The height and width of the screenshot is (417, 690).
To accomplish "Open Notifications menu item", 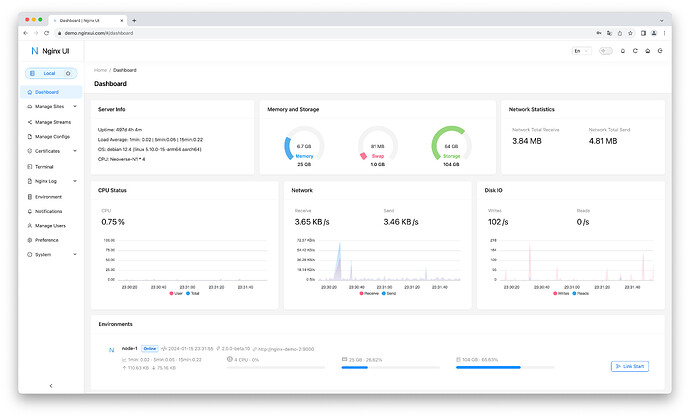I will pos(51,211).
